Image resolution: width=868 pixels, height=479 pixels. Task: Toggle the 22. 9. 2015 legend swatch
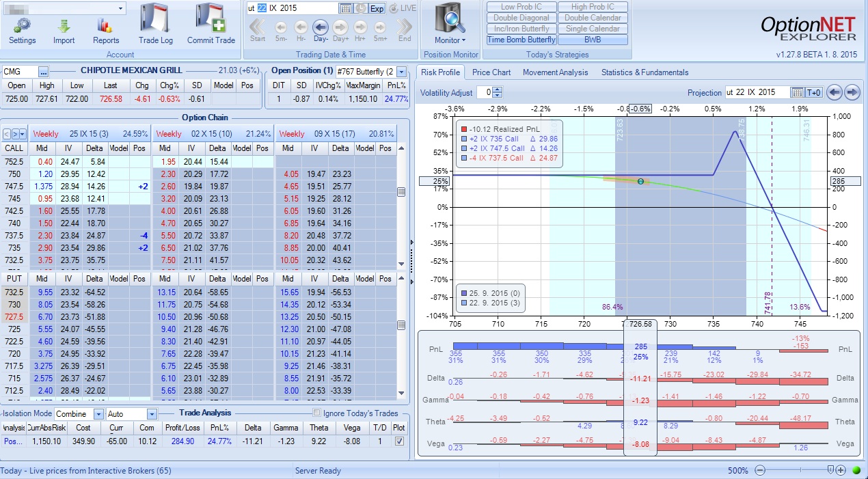(x=463, y=302)
